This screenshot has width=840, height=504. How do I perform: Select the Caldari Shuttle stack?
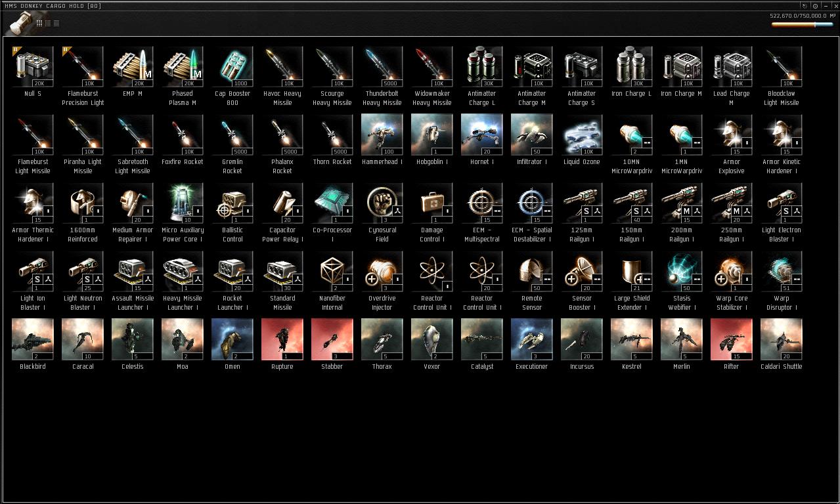coord(782,339)
